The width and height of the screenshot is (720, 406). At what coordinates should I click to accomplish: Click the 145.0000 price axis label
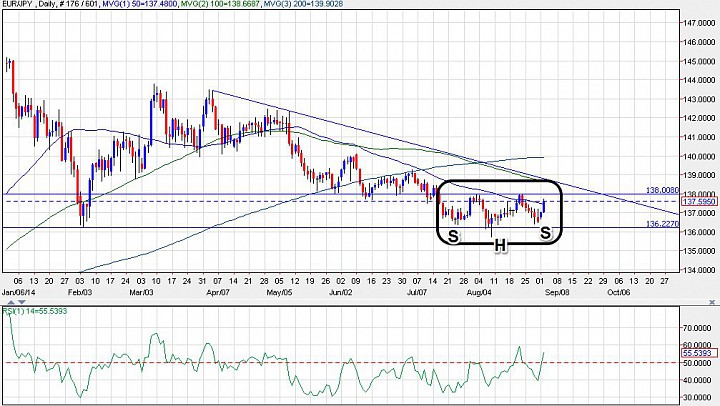click(700, 62)
